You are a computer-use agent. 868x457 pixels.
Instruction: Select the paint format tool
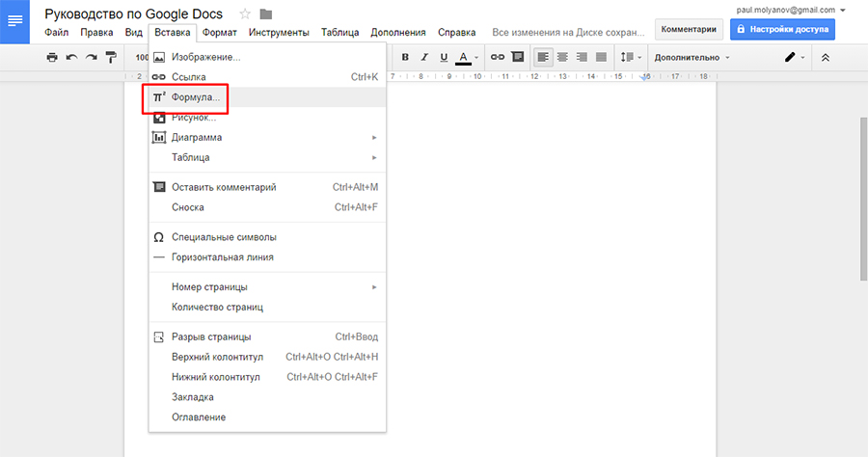(x=111, y=57)
